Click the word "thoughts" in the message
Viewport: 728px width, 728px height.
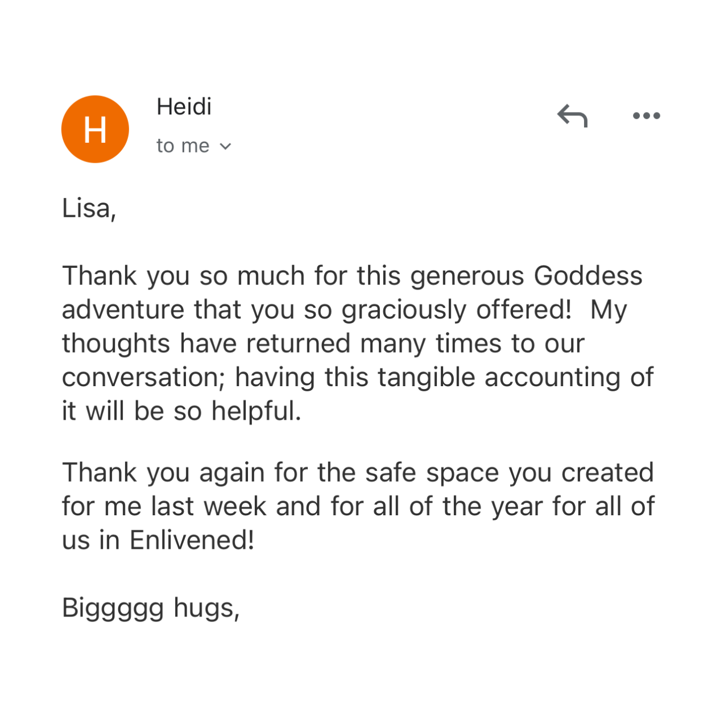coord(116,345)
